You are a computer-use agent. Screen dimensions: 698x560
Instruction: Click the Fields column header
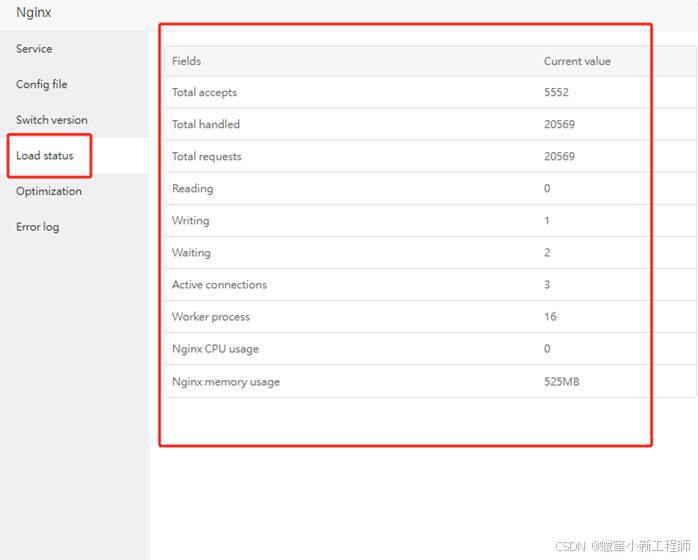tap(187, 61)
